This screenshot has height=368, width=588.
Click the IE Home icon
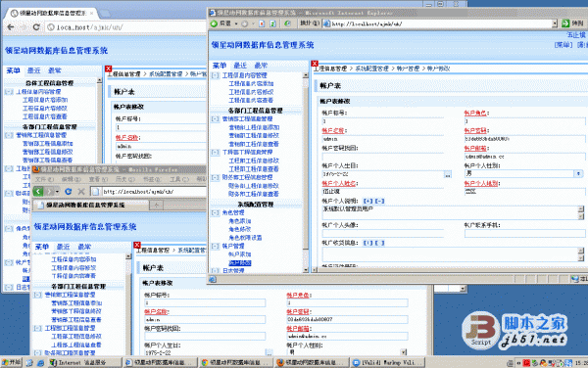tap(287, 23)
